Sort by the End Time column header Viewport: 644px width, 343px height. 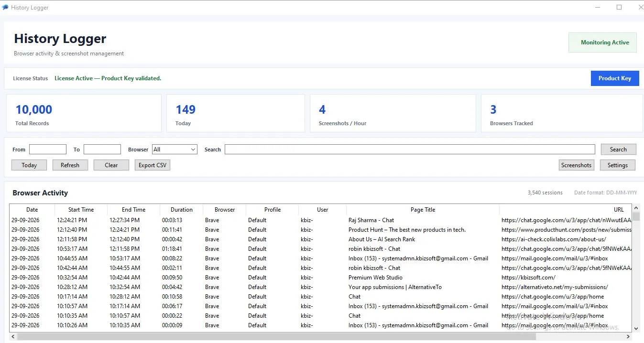click(x=133, y=210)
